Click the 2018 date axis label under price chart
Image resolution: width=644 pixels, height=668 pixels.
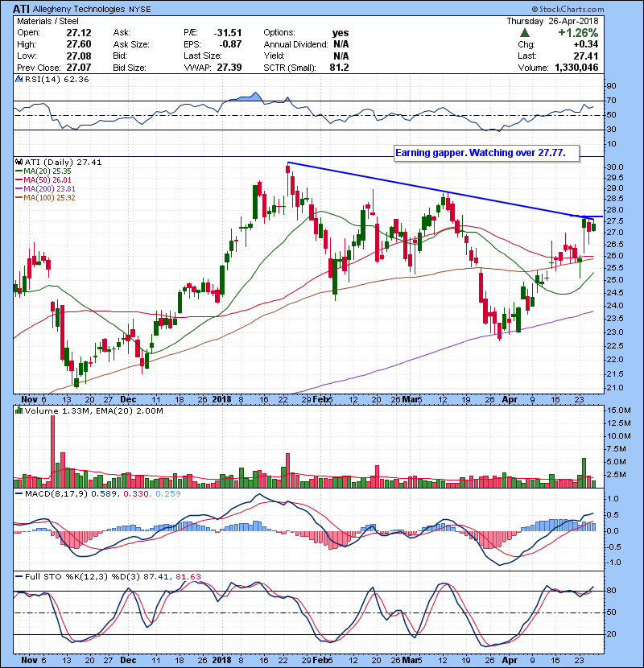coord(221,400)
